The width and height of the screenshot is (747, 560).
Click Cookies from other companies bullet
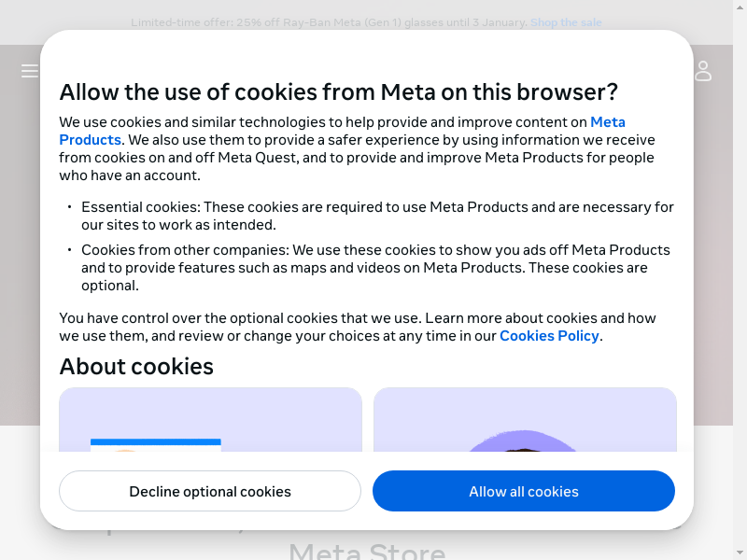coord(375,268)
